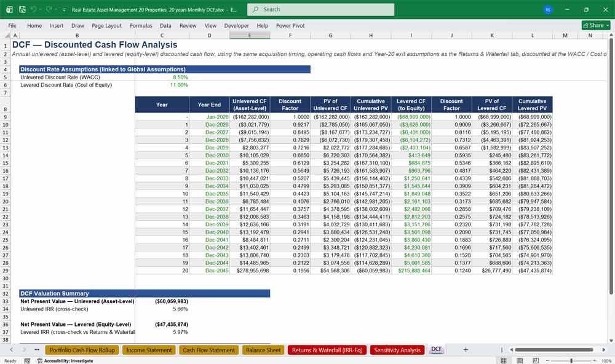Viewport: 615px width, 364px height.
Task: Switch to Portfolio Cash Flow Rollup sheet tab
Action: tap(82, 350)
